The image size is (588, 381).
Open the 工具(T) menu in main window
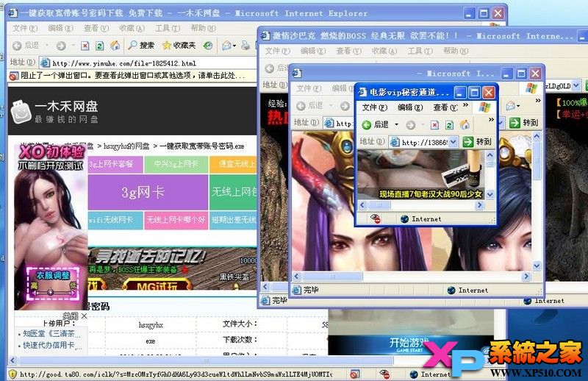(x=168, y=28)
